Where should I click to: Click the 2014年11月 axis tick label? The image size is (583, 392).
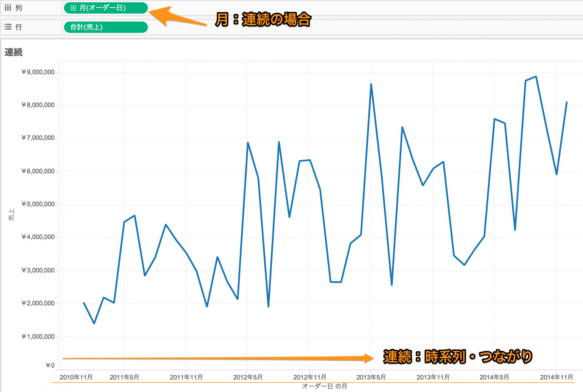click(x=556, y=377)
